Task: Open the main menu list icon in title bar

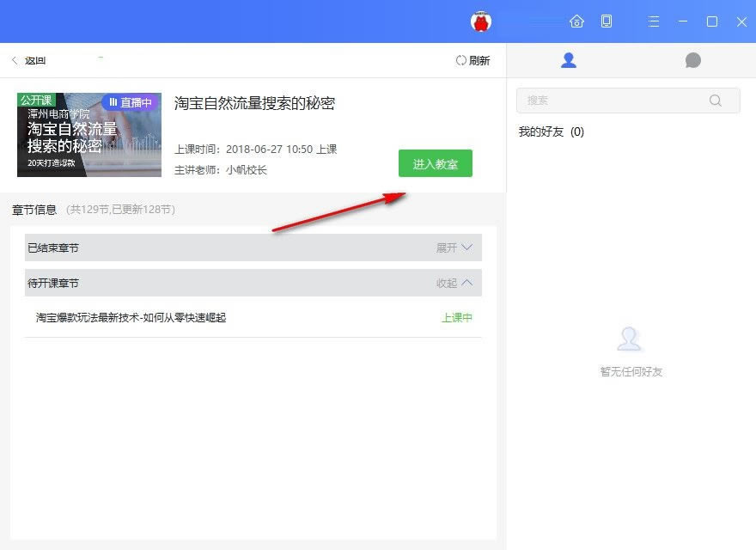Action: 654,21
